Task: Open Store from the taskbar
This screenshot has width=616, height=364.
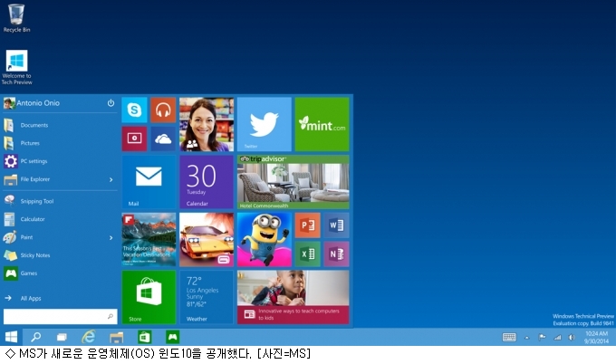Action: [145, 337]
